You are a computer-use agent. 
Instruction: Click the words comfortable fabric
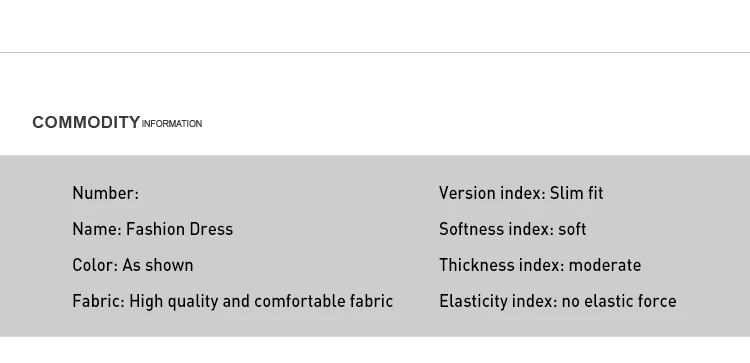pyautogui.click(x=323, y=301)
